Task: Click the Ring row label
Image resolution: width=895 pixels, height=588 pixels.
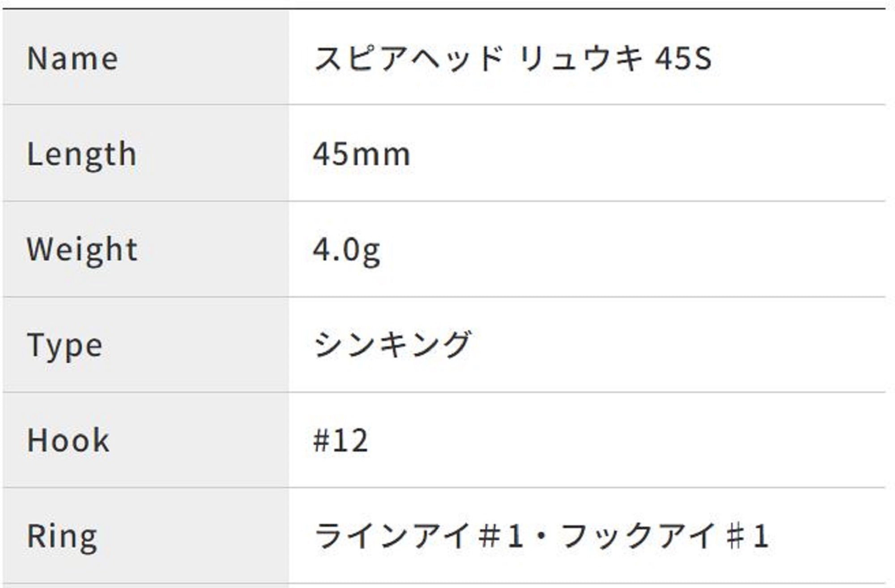Action: click(62, 536)
